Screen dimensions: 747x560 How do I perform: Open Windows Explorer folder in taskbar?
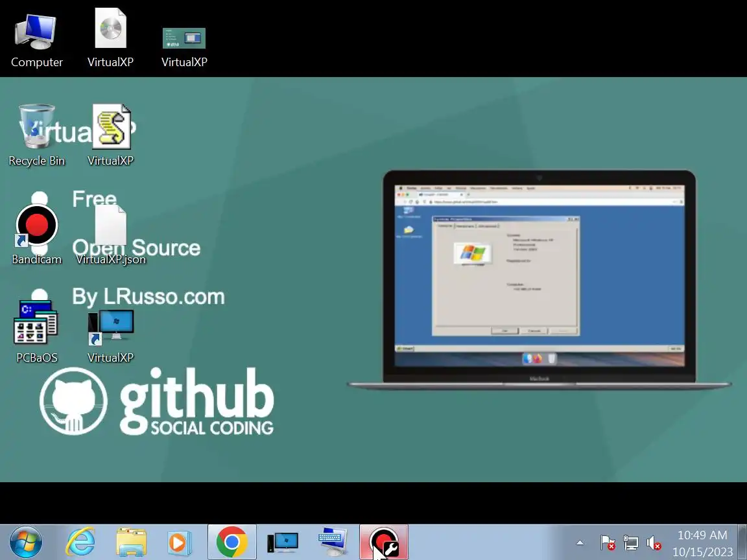[131, 542]
